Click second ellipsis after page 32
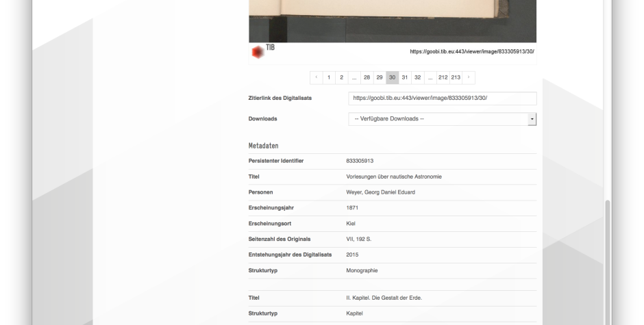 tap(430, 77)
